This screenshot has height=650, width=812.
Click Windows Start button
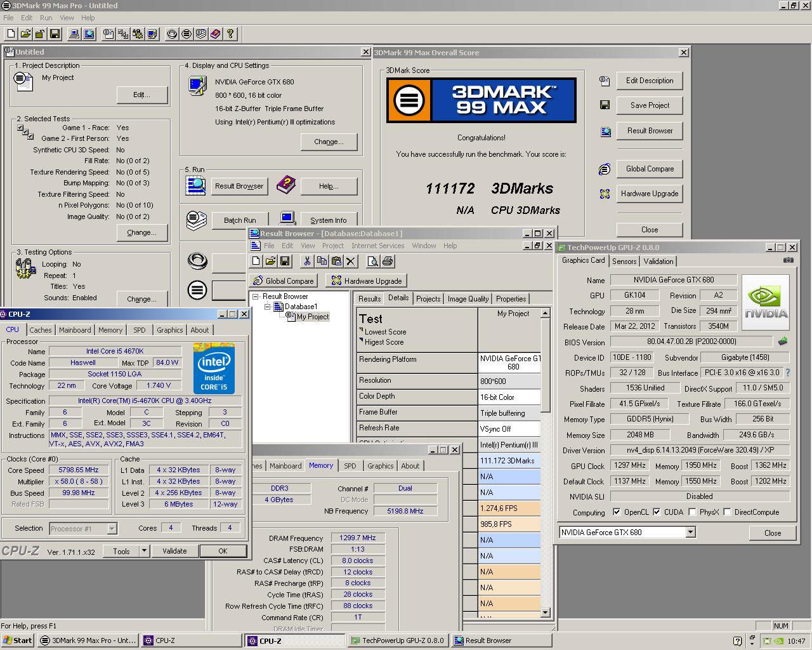pyautogui.click(x=18, y=640)
